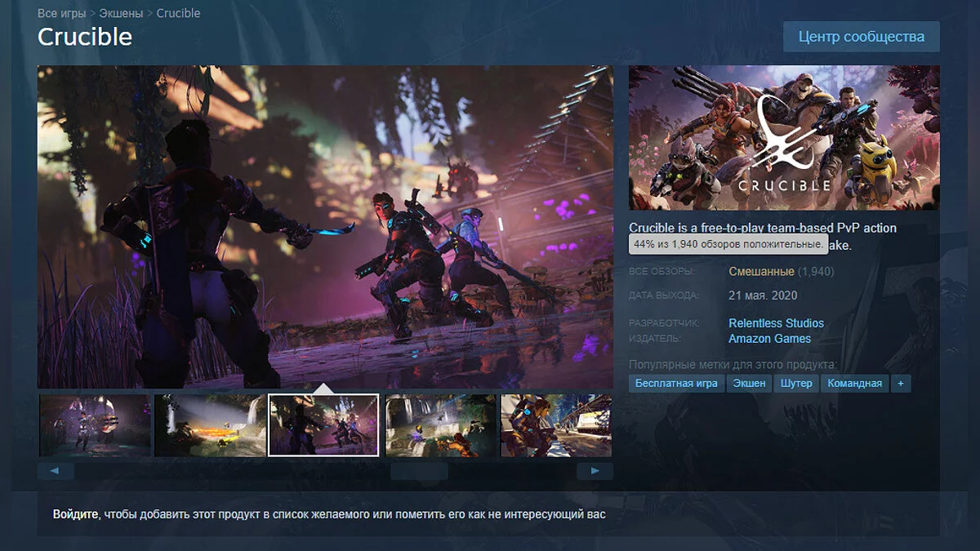980x551 pixels.
Task: Select the 'Шутер' tag
Action: pyautogui.click(x=796, y=383)
